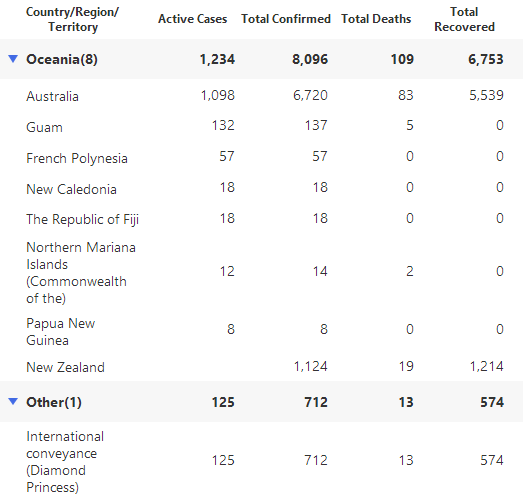The height and width of the screenshot is (503, 523).
Task: Sort by Total Confirmed column header
Action: coord(286,19)
